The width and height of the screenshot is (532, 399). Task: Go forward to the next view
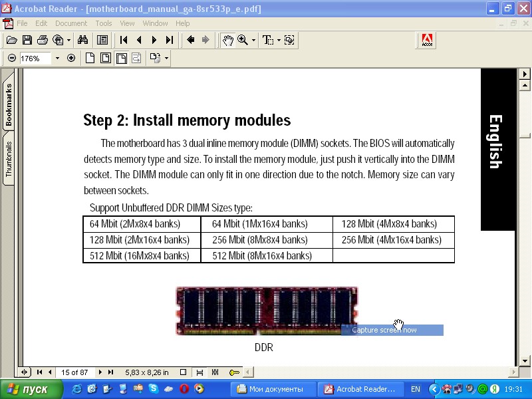click(205, 40)
